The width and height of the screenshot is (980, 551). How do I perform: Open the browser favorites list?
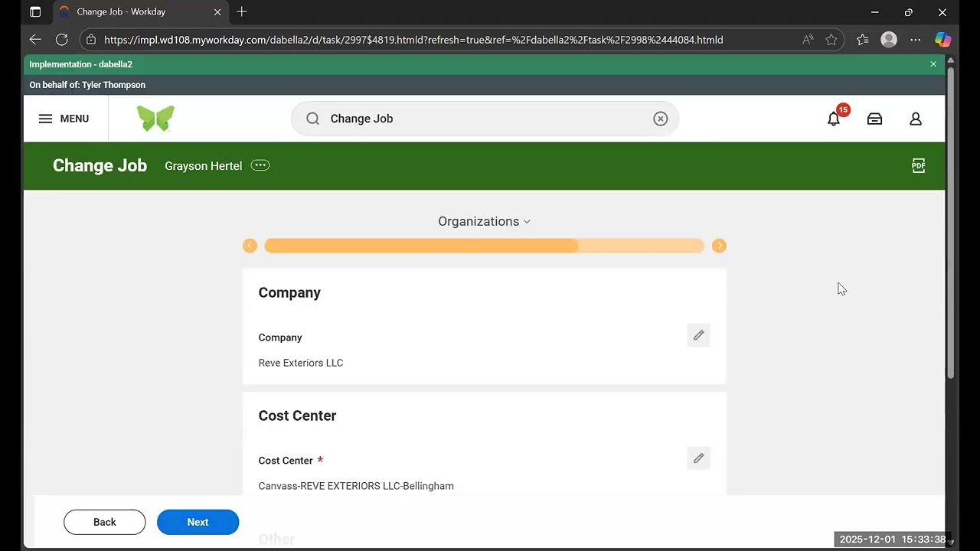pos(863,40)
